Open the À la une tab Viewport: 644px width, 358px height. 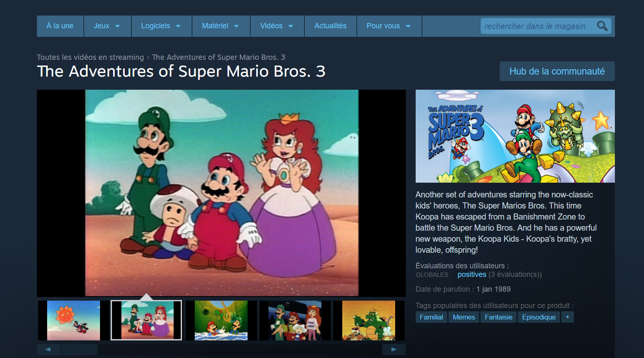(x=60, y=26)
